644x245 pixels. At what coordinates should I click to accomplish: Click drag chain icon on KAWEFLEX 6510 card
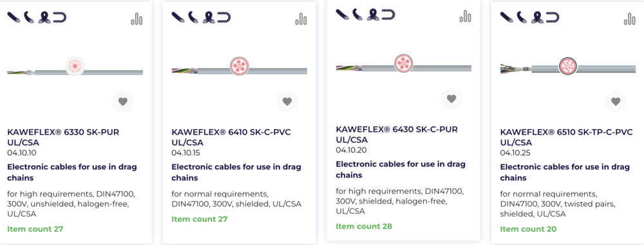tap(553, 17)
